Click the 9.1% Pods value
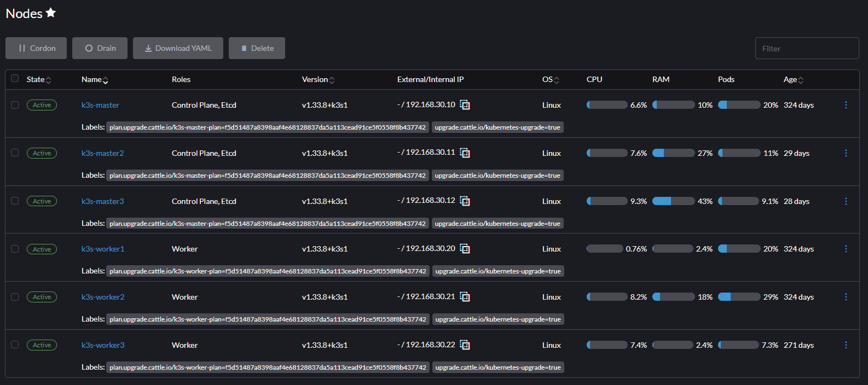Screen dimensions: 868x385 coord(770,201)
